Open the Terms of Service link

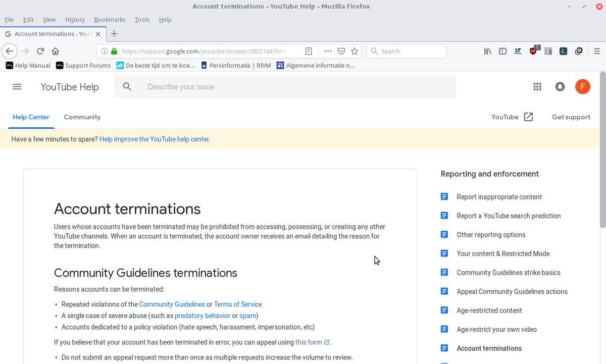coord(238,304)
